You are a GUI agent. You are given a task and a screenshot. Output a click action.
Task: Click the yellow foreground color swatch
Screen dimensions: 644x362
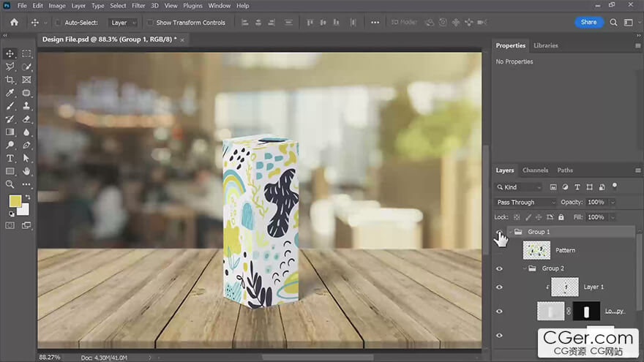tap(15, 201)
